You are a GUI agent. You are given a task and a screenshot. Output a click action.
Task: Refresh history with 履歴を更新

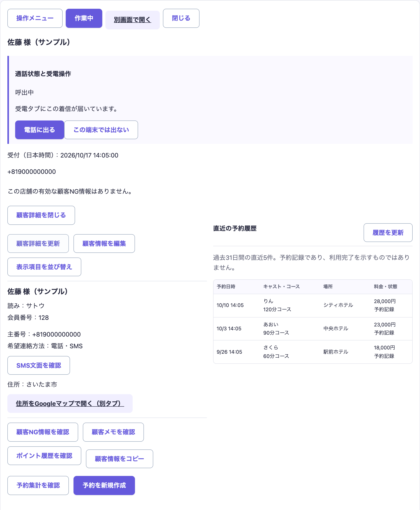(388, 233)
